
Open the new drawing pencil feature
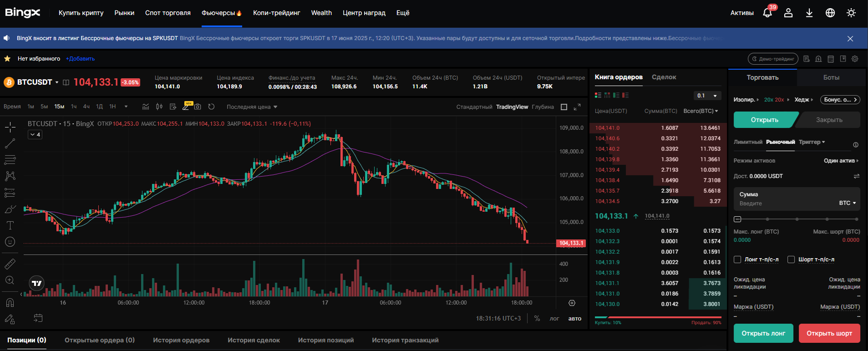click(186, 107)
